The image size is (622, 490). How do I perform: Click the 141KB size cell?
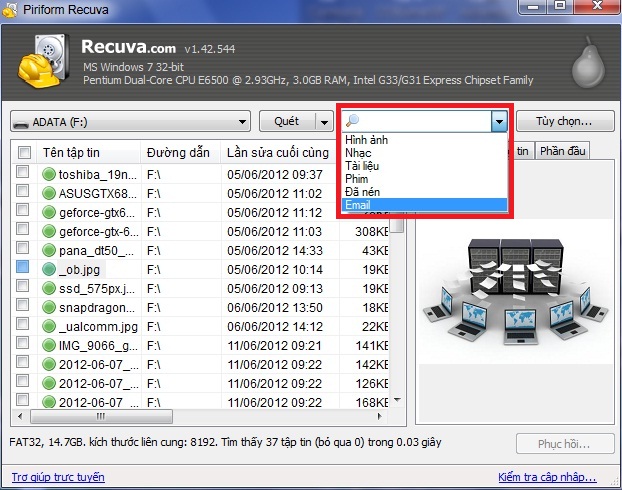(372, 346)
